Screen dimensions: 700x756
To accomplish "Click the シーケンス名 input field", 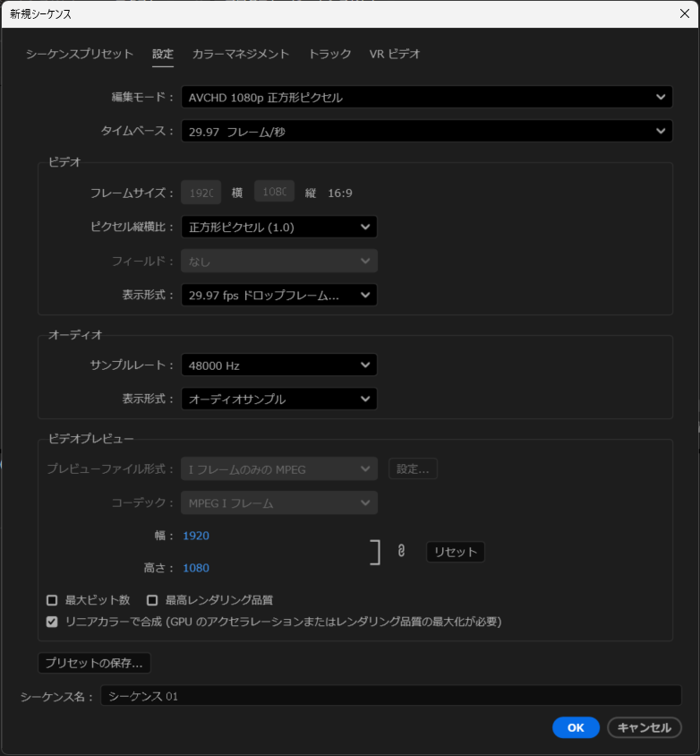I will [390, 696].
